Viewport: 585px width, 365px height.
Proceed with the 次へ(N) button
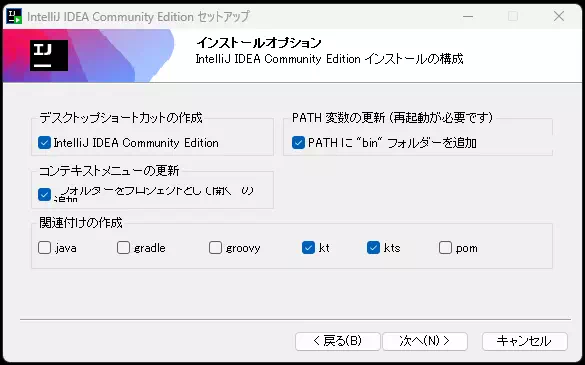point(425,341)
